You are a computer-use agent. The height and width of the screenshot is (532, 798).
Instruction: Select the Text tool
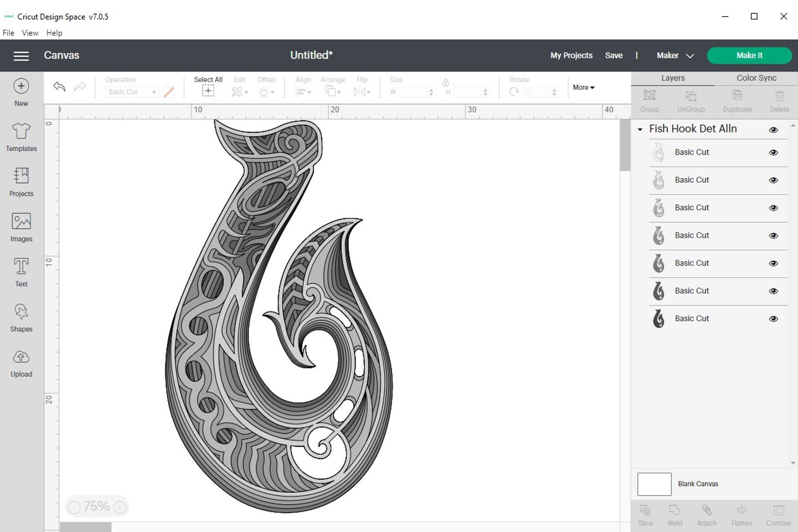21,272
